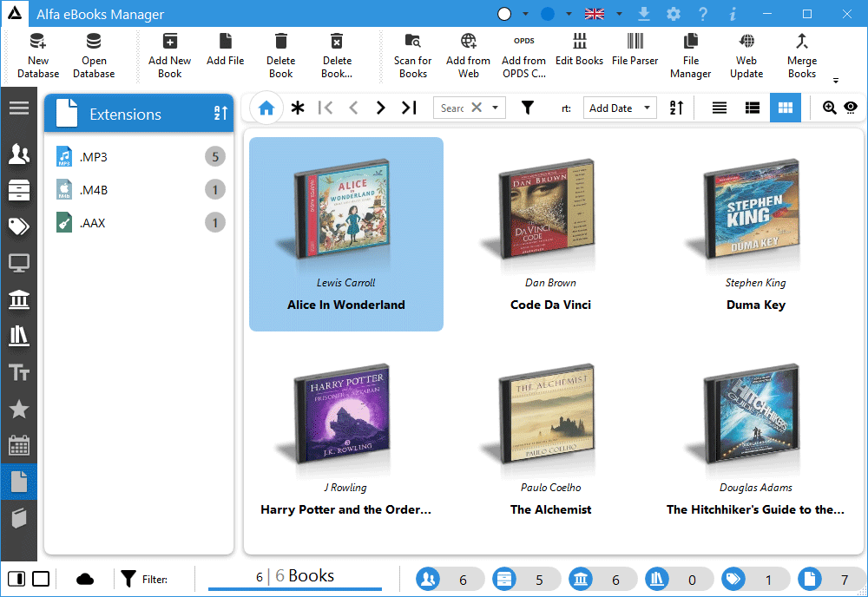Open the calendar sidebar icon
868x597 pixels.
coord(19,445)
